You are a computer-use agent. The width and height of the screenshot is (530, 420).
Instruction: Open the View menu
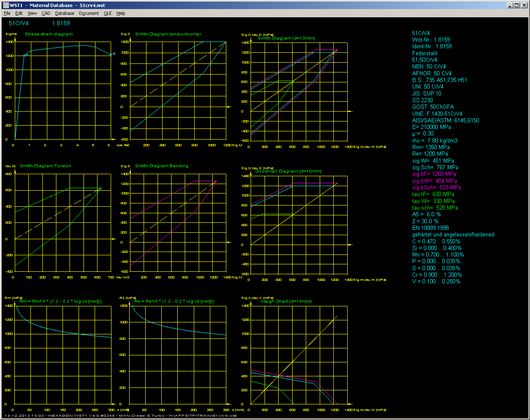[32, 13]
